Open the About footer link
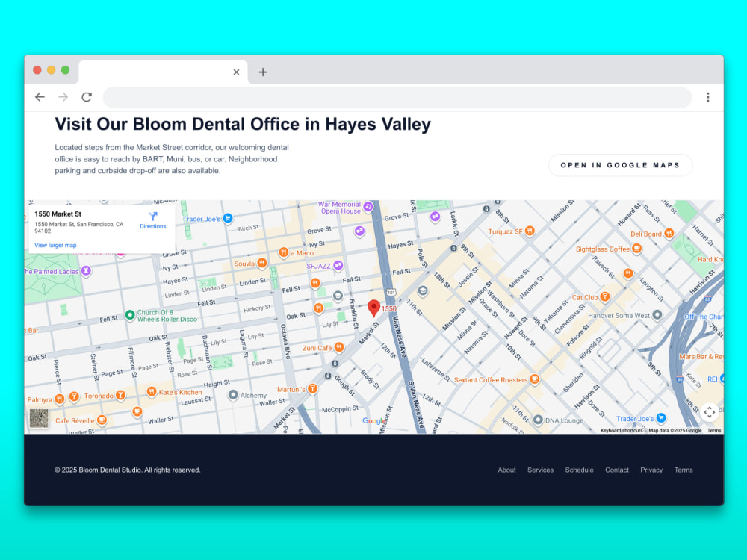 [x=507, y=470]
